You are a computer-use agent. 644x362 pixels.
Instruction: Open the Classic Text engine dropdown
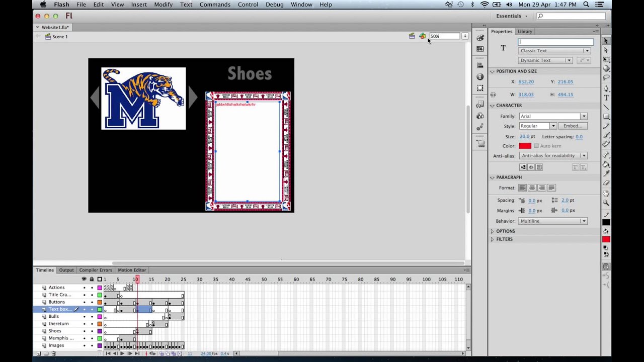point(554,51)
